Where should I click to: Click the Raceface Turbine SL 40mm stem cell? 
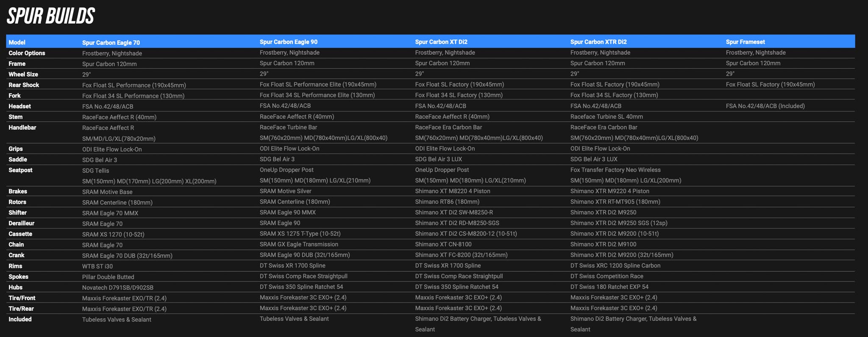click(606, 117)
